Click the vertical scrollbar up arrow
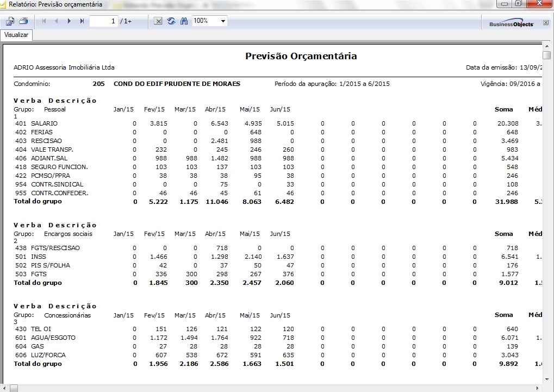Screen dimensions: 554x392 (x=546, y=47)
